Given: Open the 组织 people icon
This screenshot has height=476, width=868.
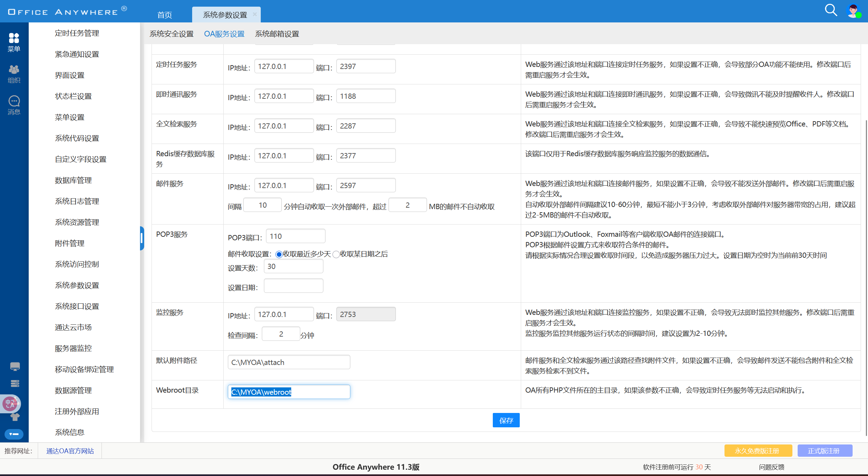Looking at the screenshot, I should [x=14, y=69].
